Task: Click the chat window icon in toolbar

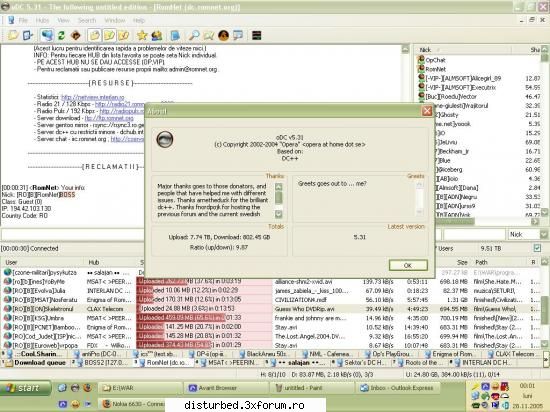Action: point(238,35)
